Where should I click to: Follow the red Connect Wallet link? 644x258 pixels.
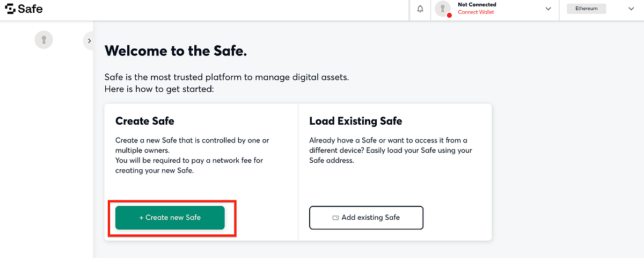tap(476, 12)
